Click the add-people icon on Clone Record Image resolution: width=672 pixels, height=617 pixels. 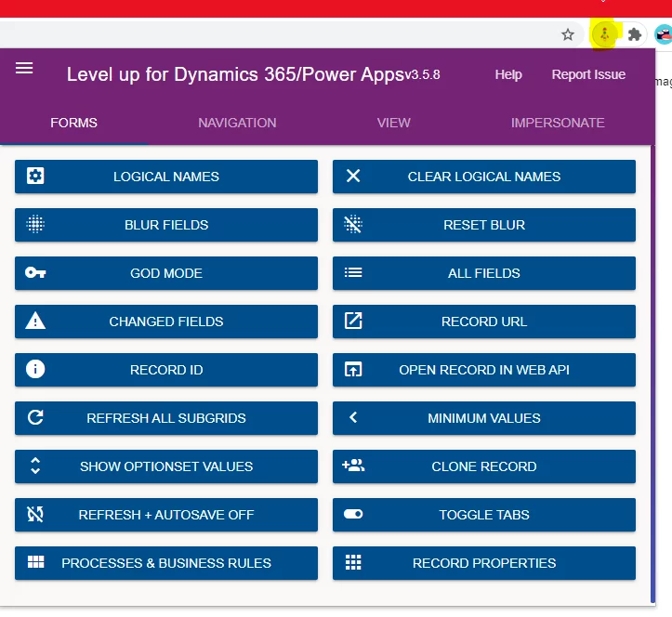tap(353, 466)
